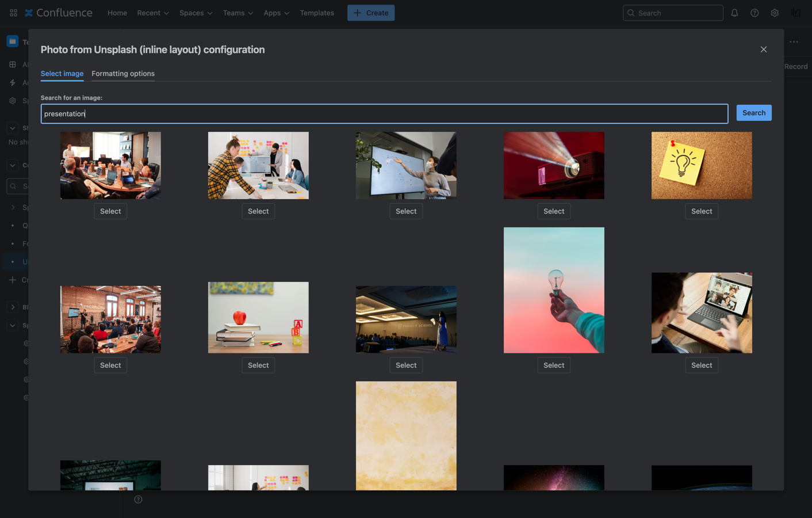This screenshot has height=518, width=812.
Task: Click the stage speaker hall thumbnail
Action: point(406,319)
